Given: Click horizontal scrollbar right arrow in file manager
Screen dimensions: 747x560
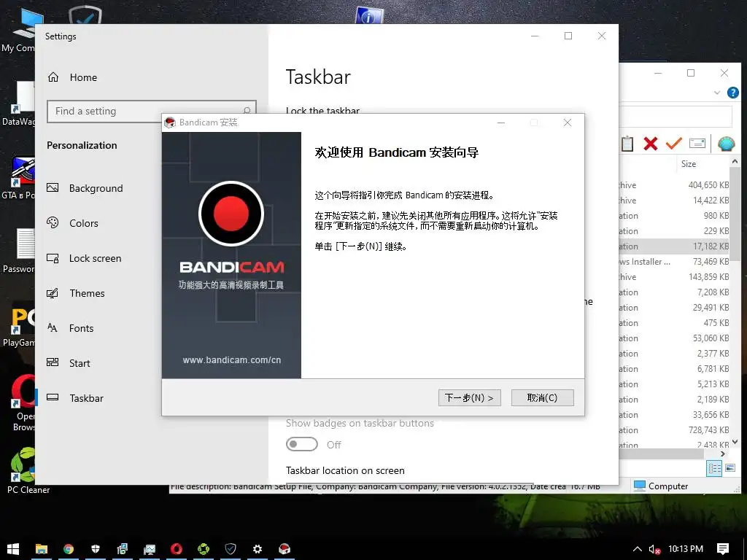Looking at the screenshot, I should [x=723, y=454].
